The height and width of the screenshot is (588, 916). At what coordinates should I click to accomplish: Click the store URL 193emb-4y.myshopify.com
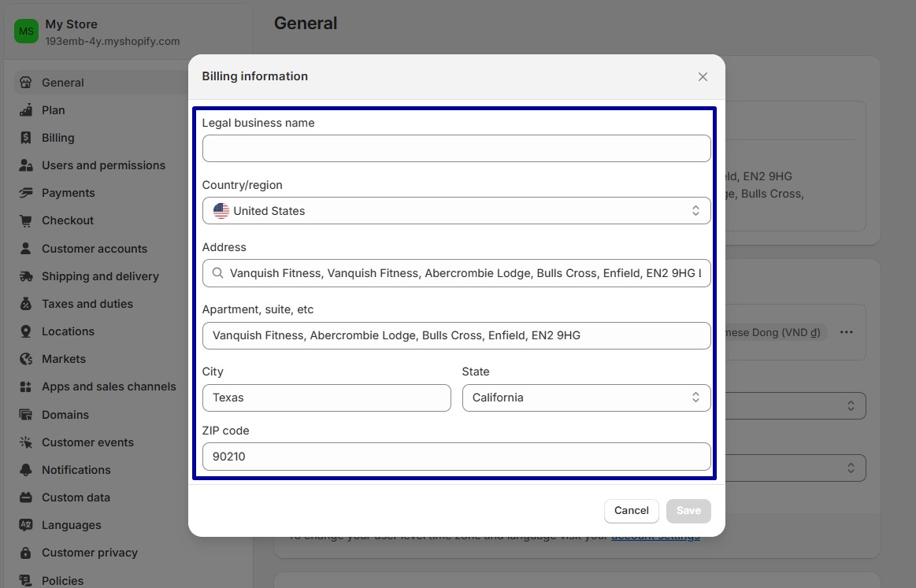click(x=112, y=42)
